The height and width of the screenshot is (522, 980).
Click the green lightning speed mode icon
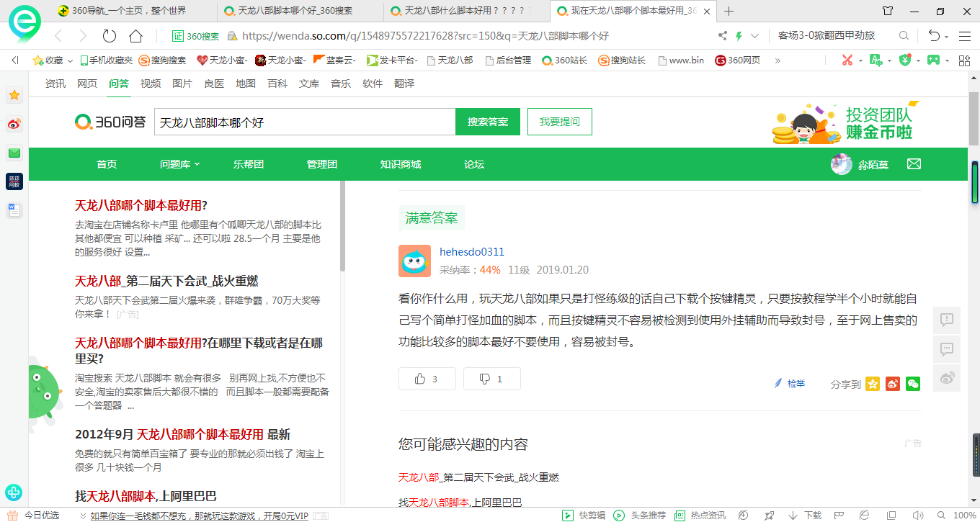tap(739, 36)
